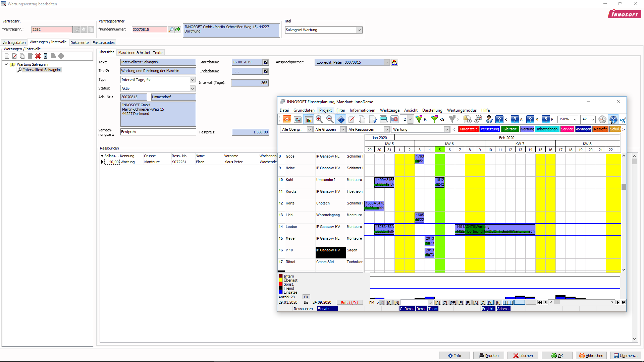
Task: Click the filter funnel R icon
Action: (x=420, y=119)
